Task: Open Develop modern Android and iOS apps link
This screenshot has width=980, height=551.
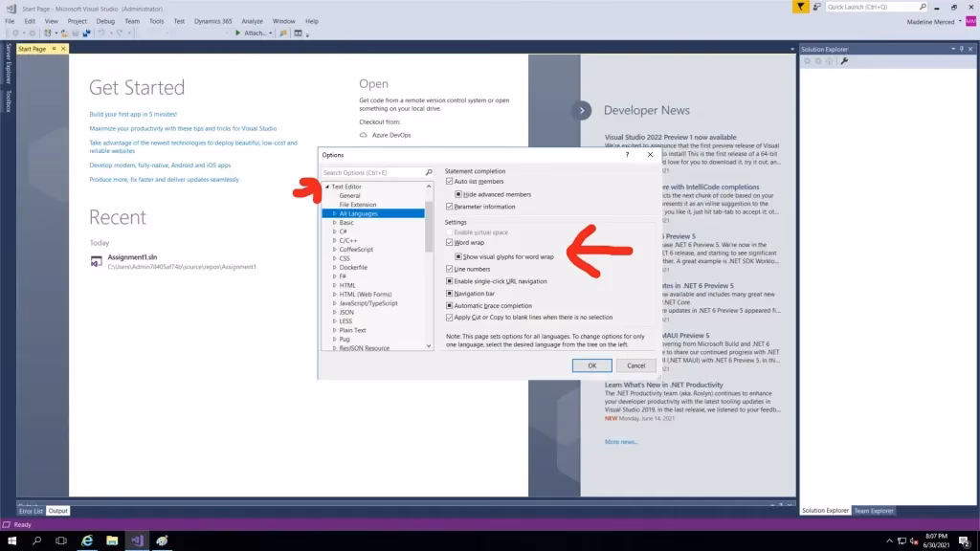Action: click(x=160, y=165)
